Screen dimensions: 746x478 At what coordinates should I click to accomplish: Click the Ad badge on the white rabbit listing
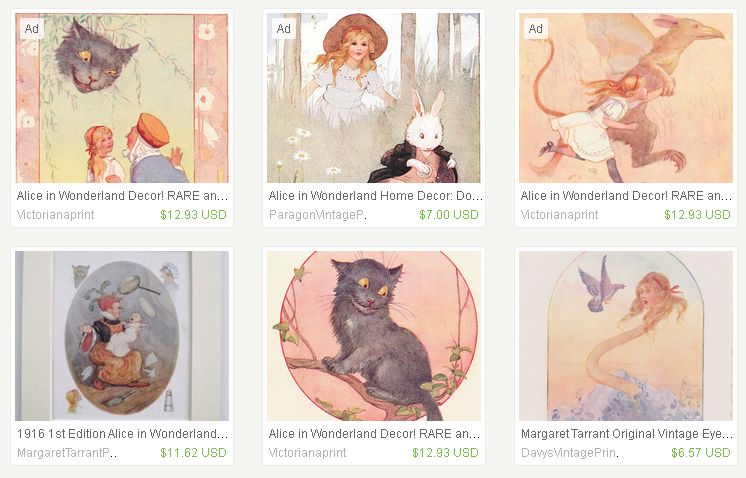(x=284, y=29)
